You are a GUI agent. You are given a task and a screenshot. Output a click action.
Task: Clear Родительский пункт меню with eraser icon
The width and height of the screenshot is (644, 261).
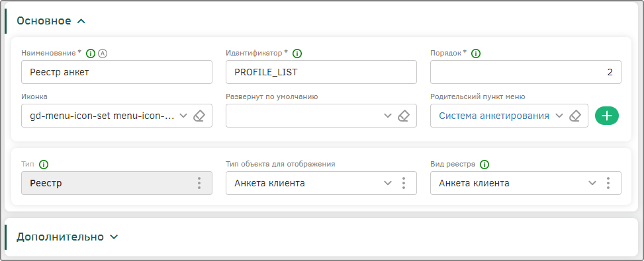575,116
